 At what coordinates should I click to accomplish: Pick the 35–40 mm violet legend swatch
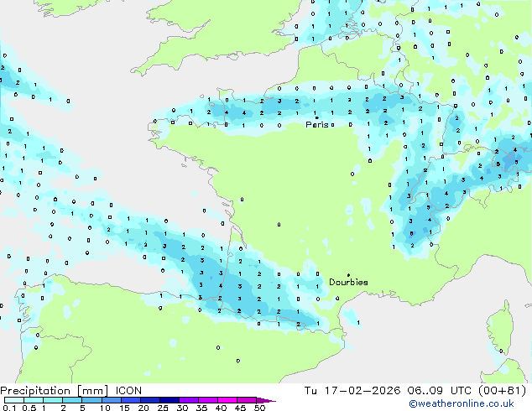coord(207,400)
